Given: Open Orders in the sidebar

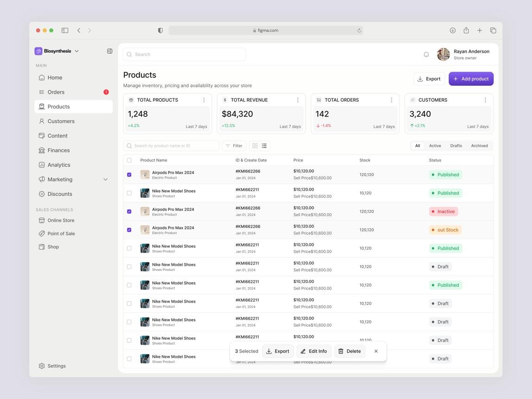Looking at the screenshot, I should pos(74,92).
